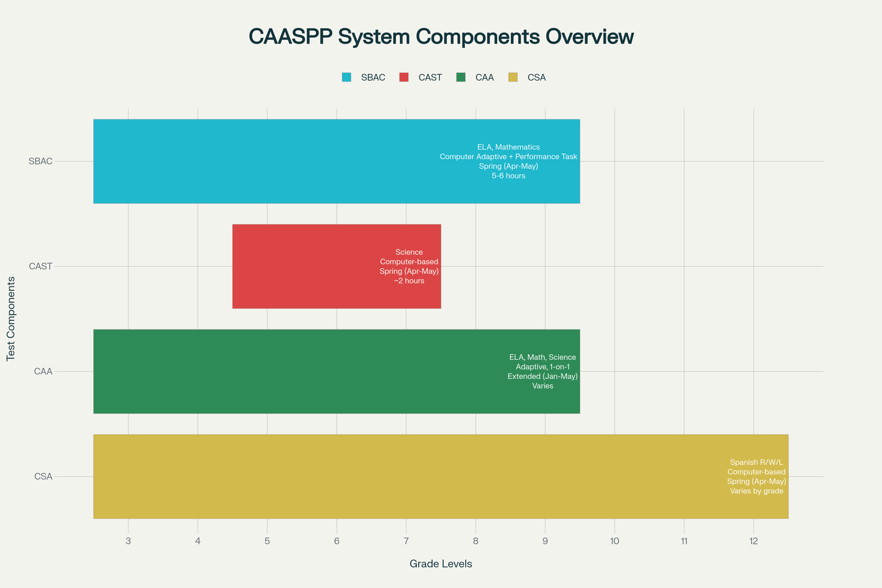
Task: Click the CSA y-axis tick label
Action: tap(43, 476)
